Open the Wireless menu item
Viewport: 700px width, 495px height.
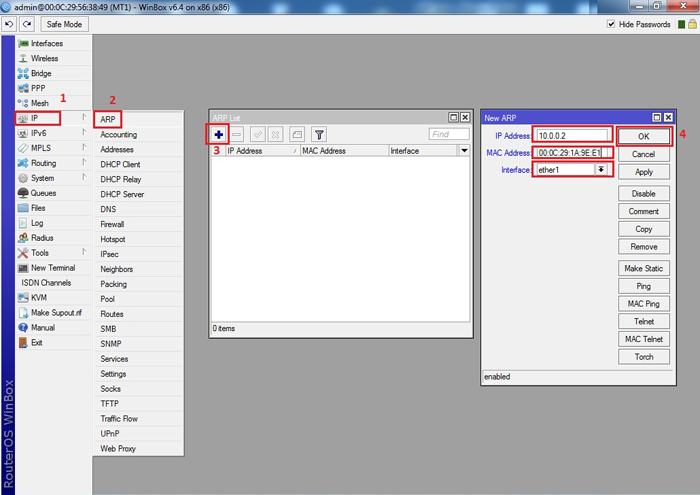(x=44, y=59)
